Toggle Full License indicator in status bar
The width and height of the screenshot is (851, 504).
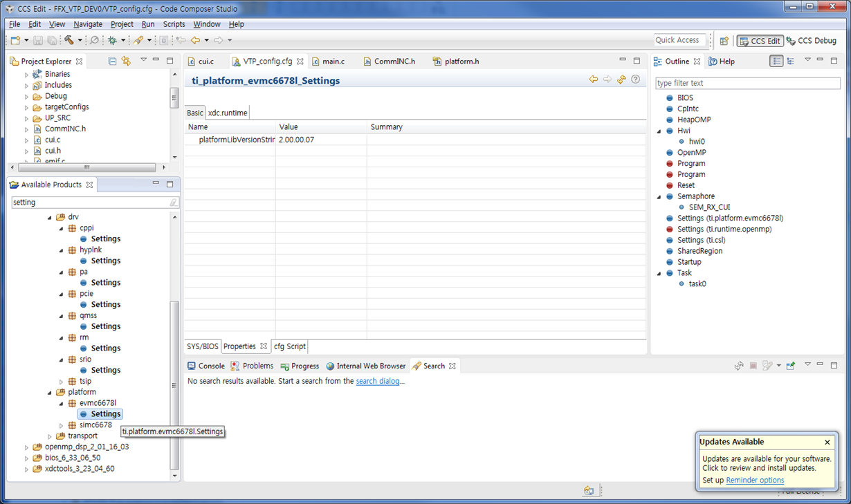click(799, 491)
